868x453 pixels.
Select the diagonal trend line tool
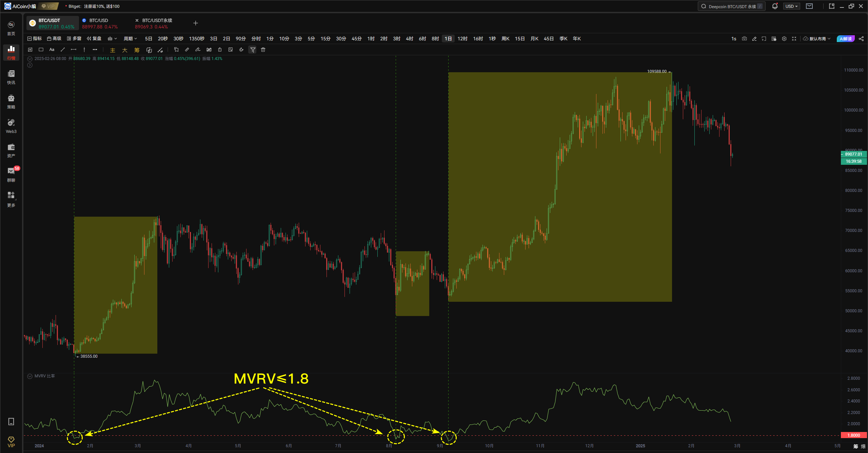pos(63,50)
